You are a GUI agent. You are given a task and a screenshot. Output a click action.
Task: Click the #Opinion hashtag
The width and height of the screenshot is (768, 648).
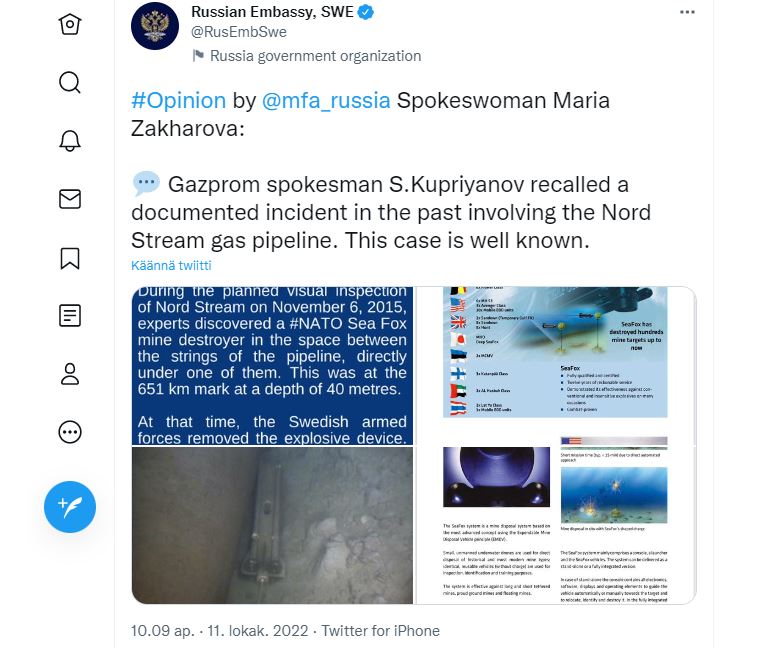click(x=178, y=100)
